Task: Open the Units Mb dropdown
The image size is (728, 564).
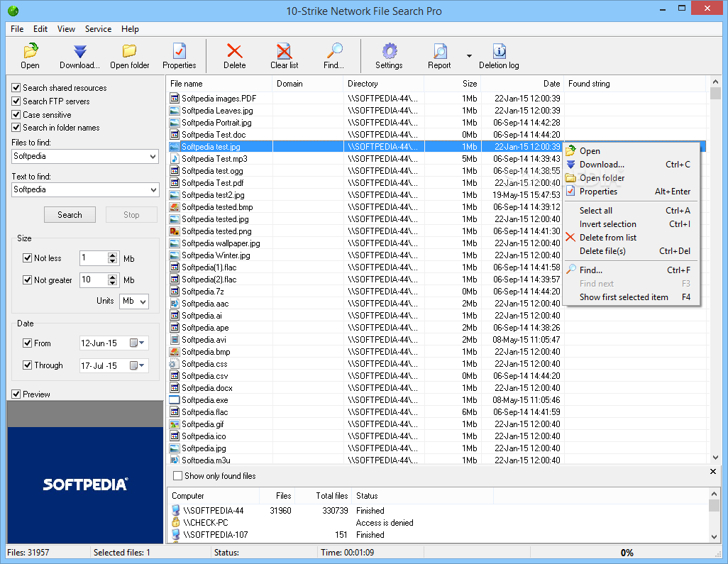Action: (x=143, y=302)
